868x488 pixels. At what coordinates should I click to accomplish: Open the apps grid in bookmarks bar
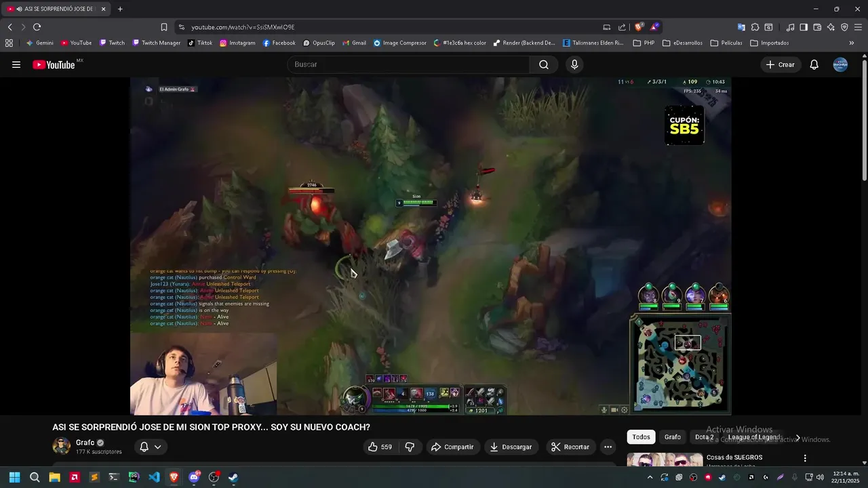[x=9, y=43]
